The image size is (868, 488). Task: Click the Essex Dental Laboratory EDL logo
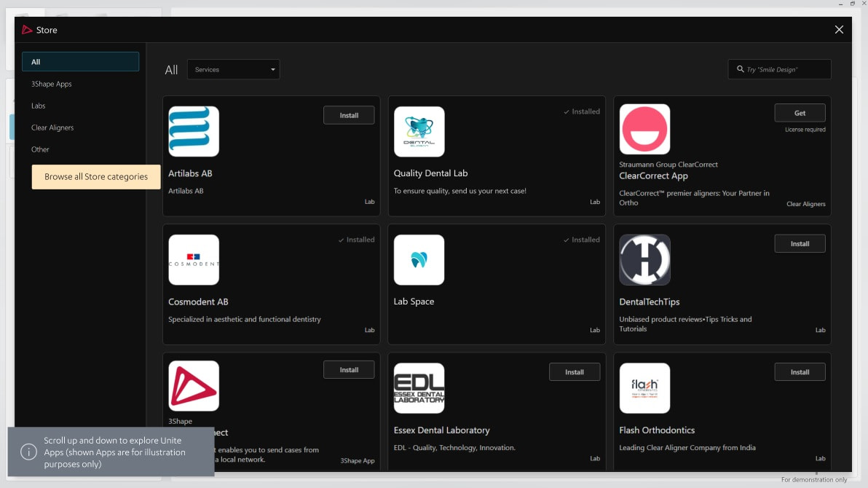[x=419, y=387]
